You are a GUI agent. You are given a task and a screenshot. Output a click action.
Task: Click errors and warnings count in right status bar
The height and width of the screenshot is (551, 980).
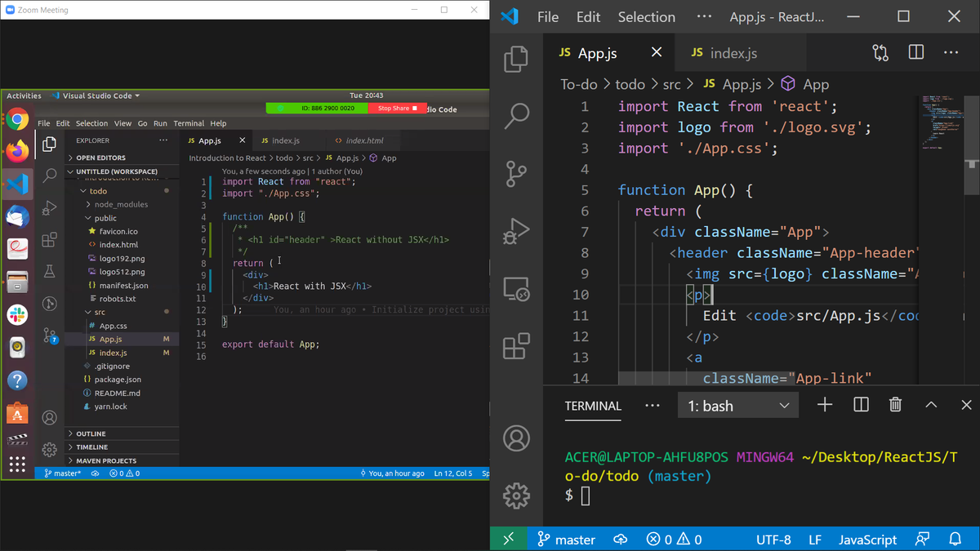pyautogui.click(x=674, y=540)
